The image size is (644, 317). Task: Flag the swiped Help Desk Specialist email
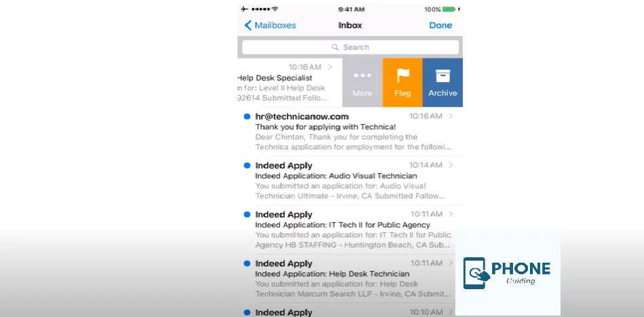[x=402, y=83]
